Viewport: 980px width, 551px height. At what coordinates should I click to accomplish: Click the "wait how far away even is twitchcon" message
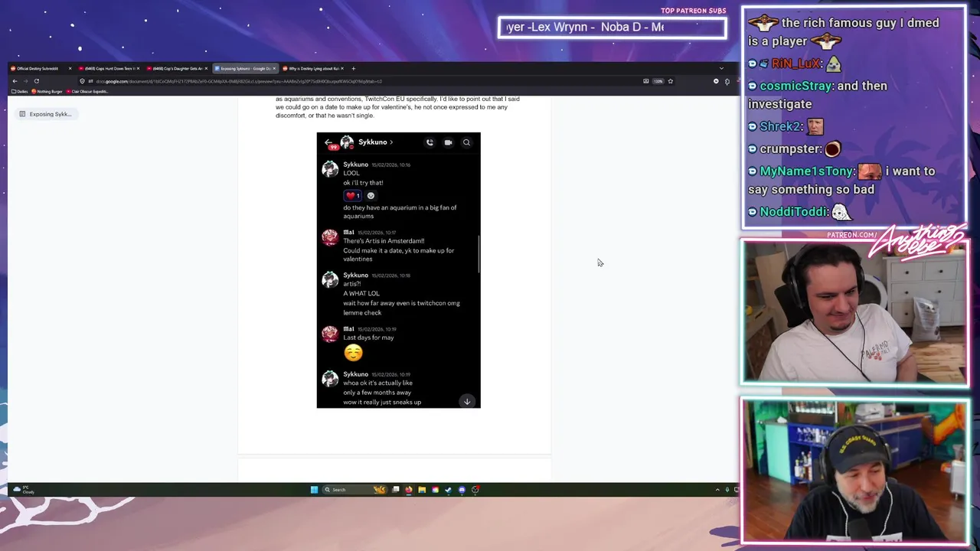coord(401,303)
